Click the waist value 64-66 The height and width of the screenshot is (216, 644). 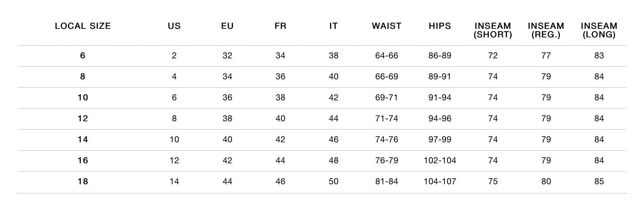(x=386, y=56)
